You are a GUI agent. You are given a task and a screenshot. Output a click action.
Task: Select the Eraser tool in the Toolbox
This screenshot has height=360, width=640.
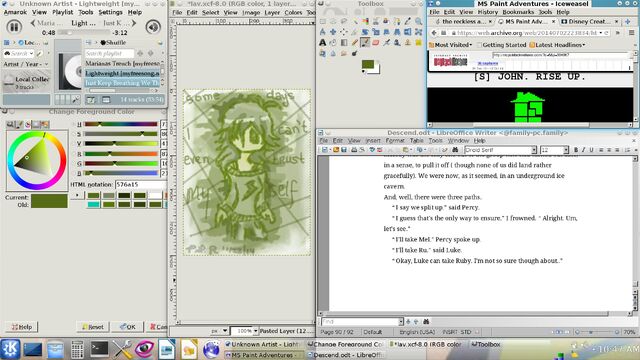376,42
